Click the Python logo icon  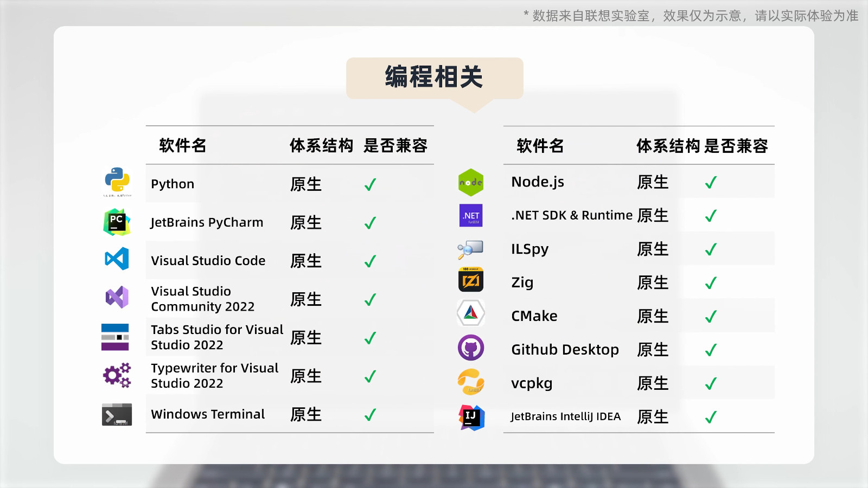[x=117, y=181]
